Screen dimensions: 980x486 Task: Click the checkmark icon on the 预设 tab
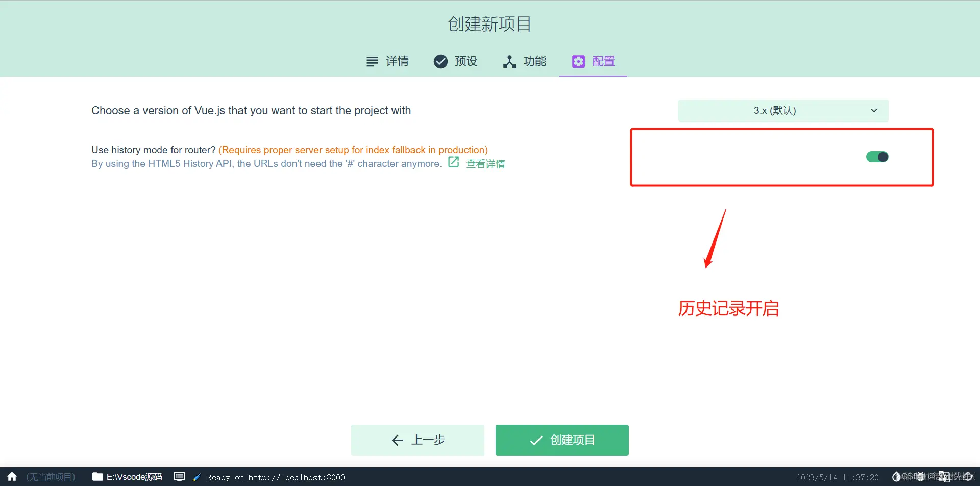[441, 61]
